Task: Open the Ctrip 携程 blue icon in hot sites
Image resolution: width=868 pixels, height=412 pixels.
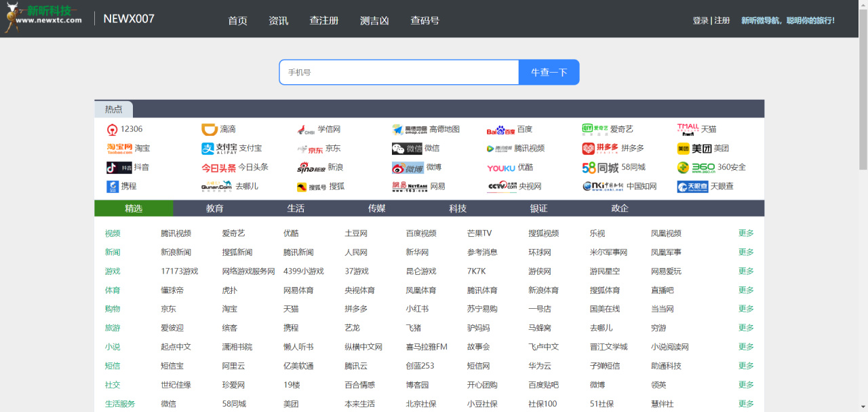Action: pos(113,187)
